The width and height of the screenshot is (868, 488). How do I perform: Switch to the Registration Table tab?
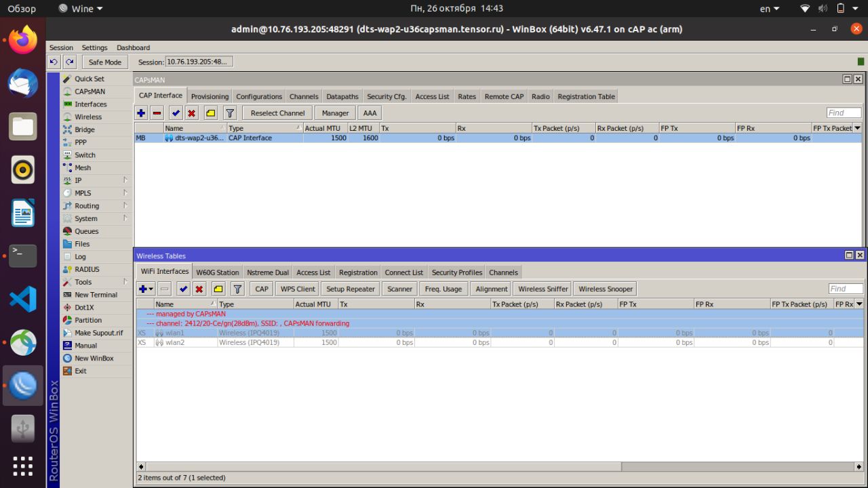(x=586, y=96)
